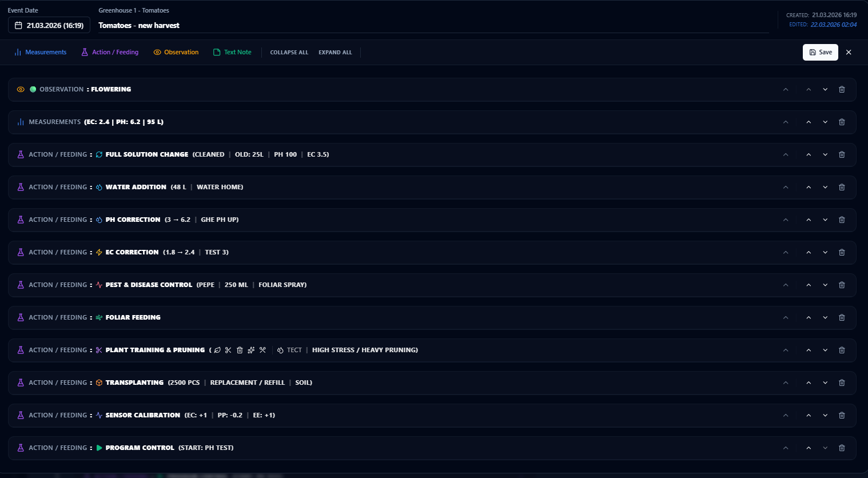Image resolution: width=868 pixels, height=478 pixels.
Task: Open the Foliar Feeding row
Action: (x=432, y=317)
